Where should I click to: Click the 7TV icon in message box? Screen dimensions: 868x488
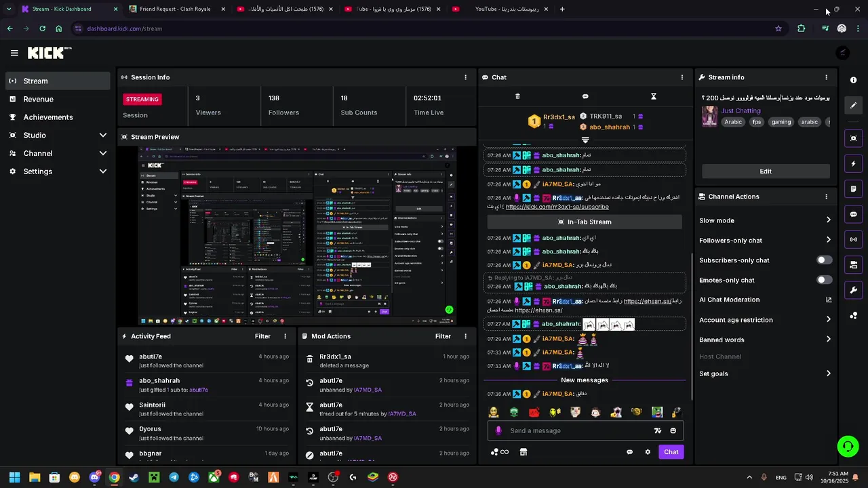tap(657, 430)
